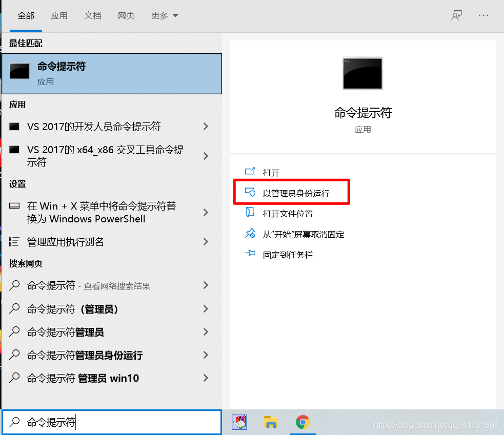This screenshot has width=504, height=435.
Task: Click magnifier icon in the search box
Action: [x=14, y=422]
